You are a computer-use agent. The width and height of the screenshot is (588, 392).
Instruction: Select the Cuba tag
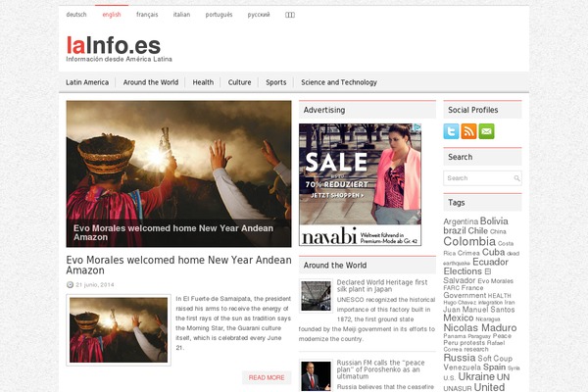tap(493, 252)
